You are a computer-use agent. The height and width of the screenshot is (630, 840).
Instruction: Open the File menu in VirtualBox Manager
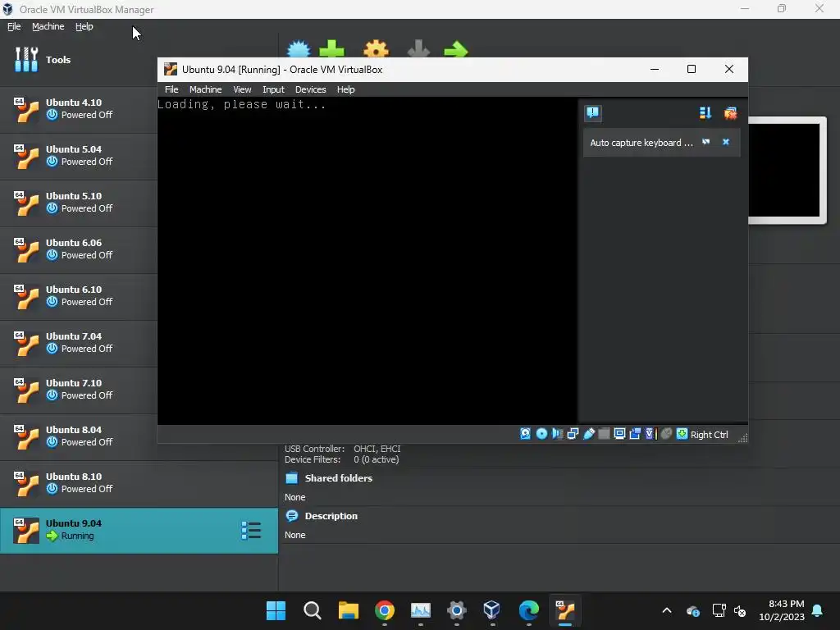coord(14,26)
